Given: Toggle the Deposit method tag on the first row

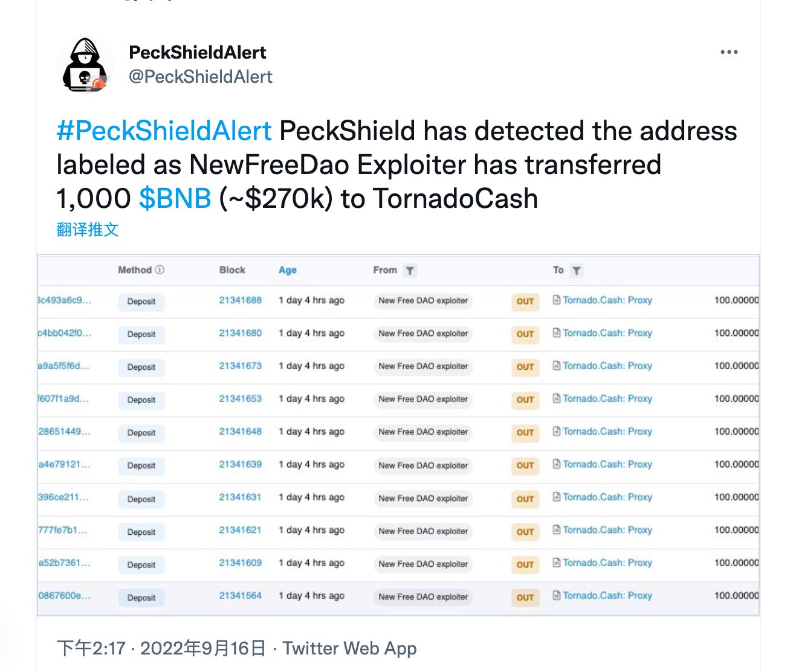Looking at the screenshot, I should click(141, 302).
